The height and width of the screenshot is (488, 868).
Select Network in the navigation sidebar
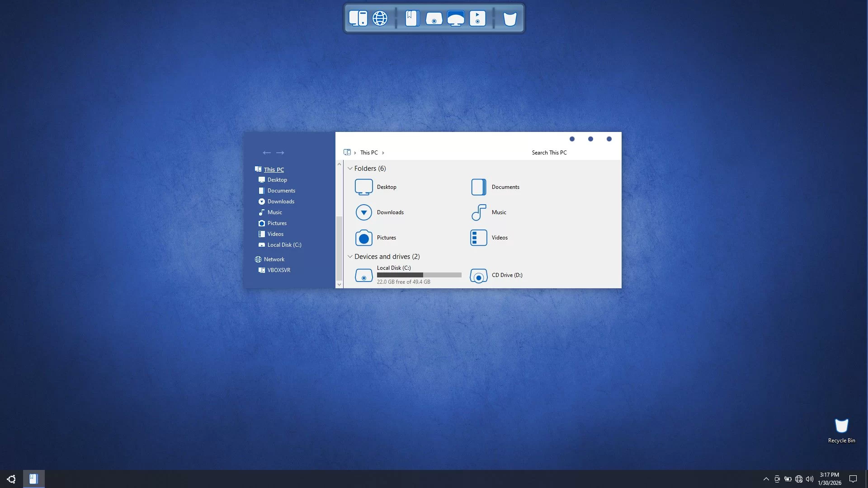(x=274, y=259)
